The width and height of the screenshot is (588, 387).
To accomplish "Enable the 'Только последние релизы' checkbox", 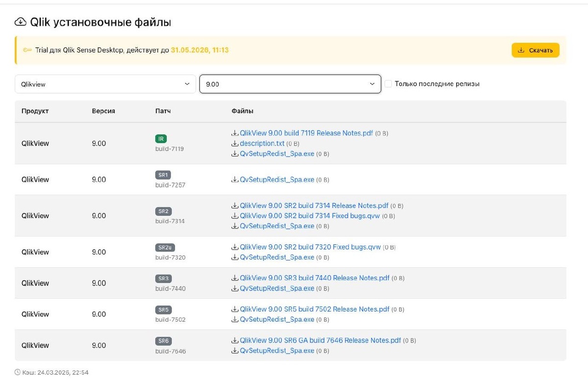I will (x=388, y=84).
